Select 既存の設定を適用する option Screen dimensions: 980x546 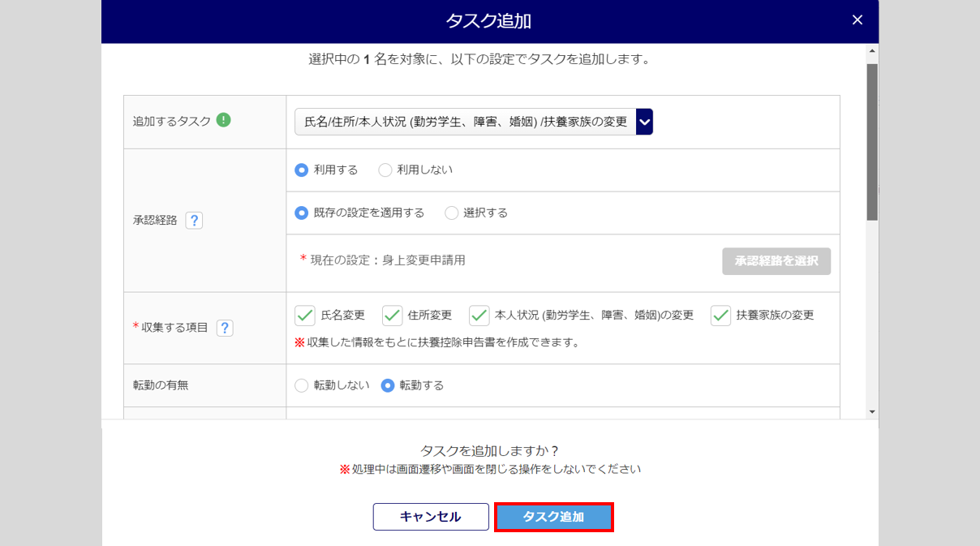click(x=302, y=213)
